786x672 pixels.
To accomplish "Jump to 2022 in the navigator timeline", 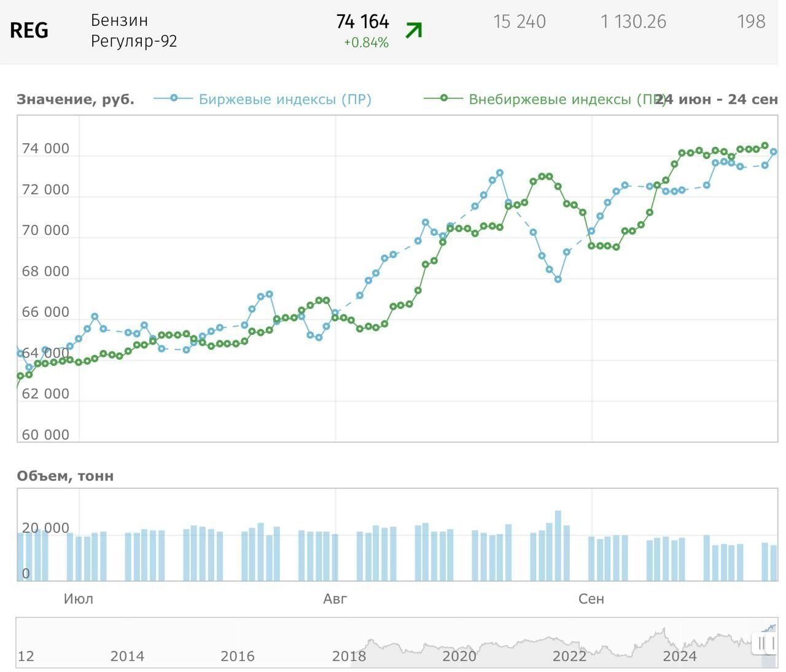I will click(569, 656).
